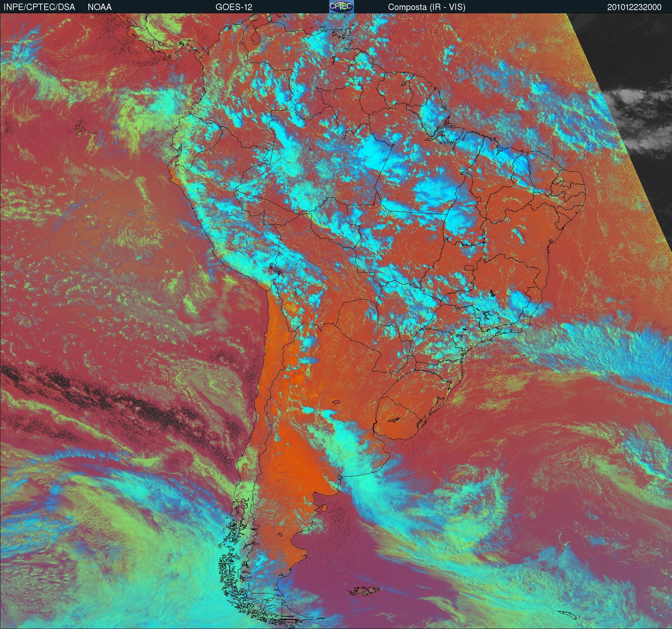The image size is (672, 629).
Task: Select the INPE/CPTEC/DSA header text
Action: coord(39,7)
